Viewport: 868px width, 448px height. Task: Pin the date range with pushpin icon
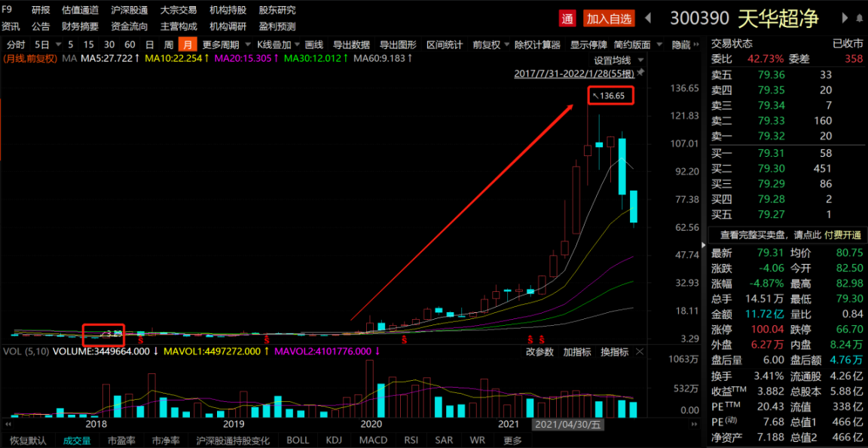pyautogui.click(x=641, y=72)
